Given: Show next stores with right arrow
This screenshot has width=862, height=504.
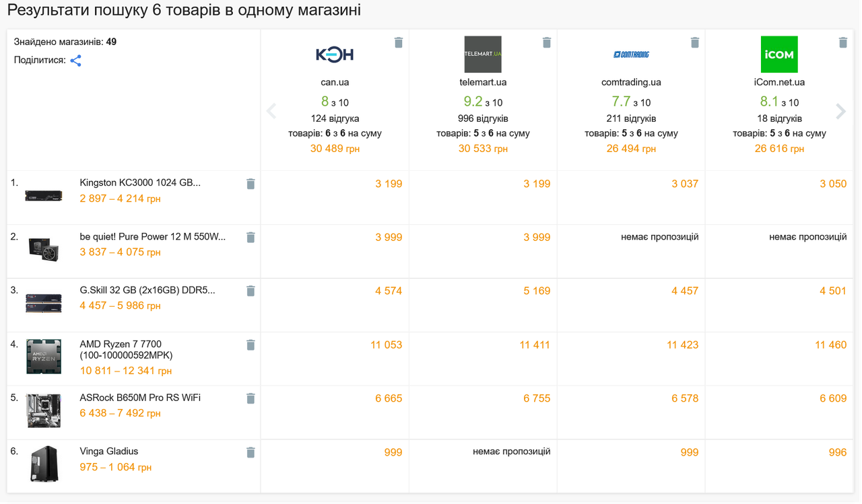Looking at the screenshot, I should point(840,112).
